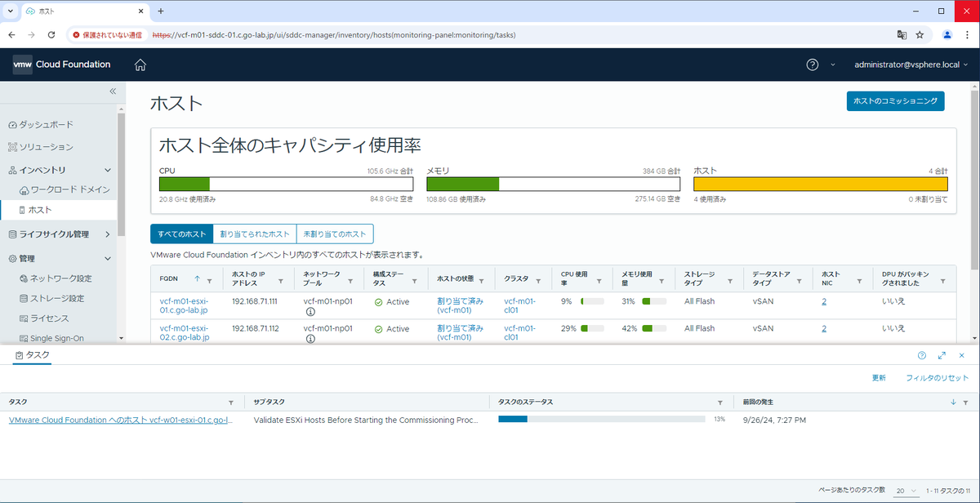Expand the ライフサイクル管理 section

coord(108,234)
